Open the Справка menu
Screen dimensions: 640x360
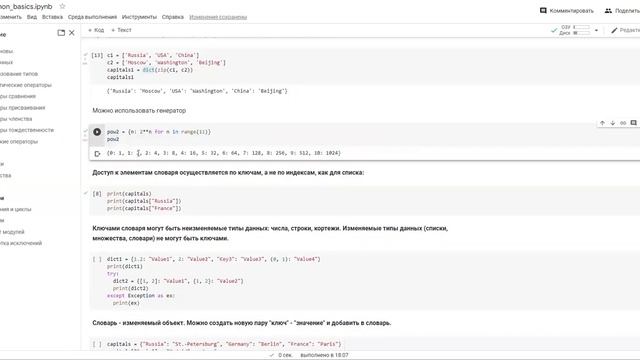[173, 17]
